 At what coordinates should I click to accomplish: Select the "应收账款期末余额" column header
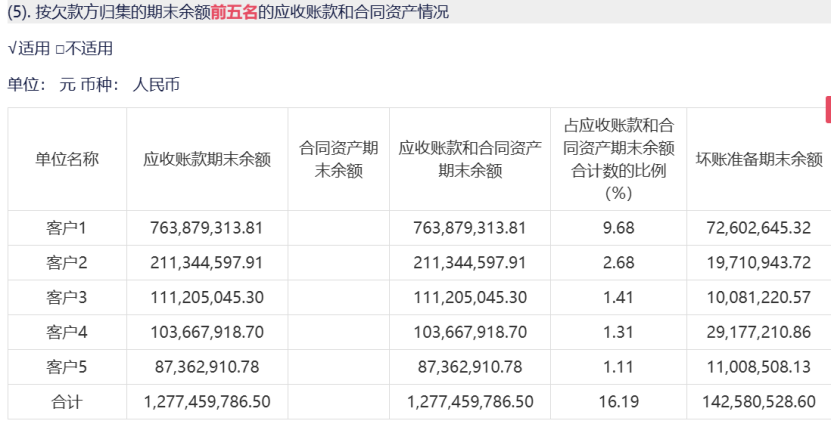pyautogui.click(x=206, y=159)
